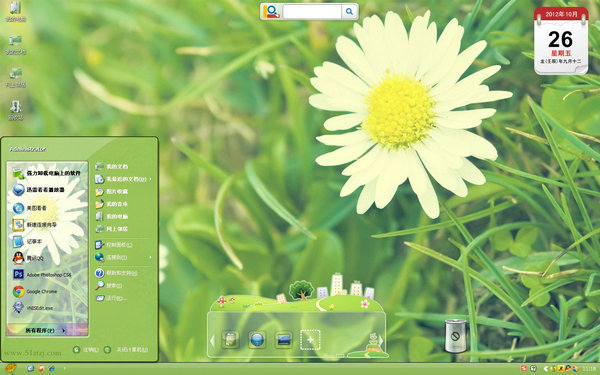Image resolution: width=600 pixels, height=375 pixels.
Task: Click orange quick launch icon on taskbar
Action: (41, 368)
